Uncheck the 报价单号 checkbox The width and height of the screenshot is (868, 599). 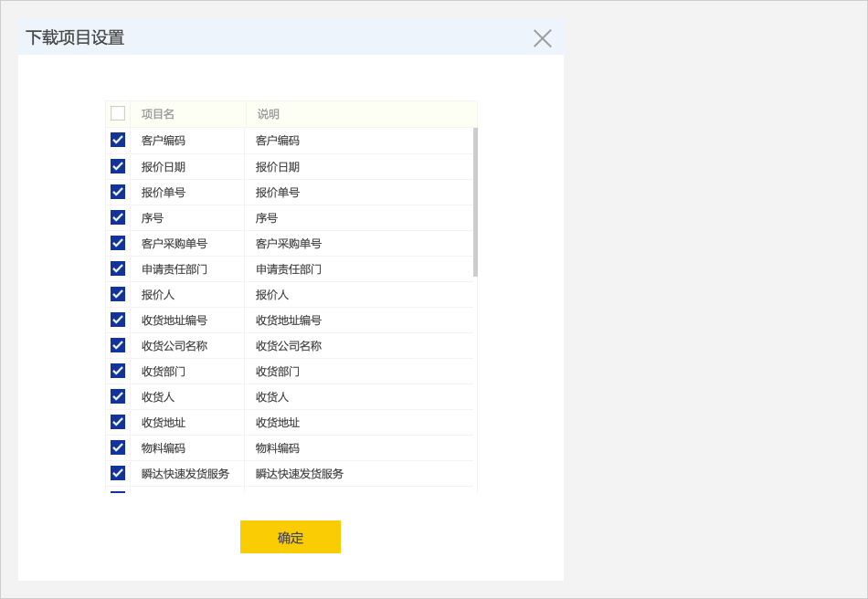(118, 192)
